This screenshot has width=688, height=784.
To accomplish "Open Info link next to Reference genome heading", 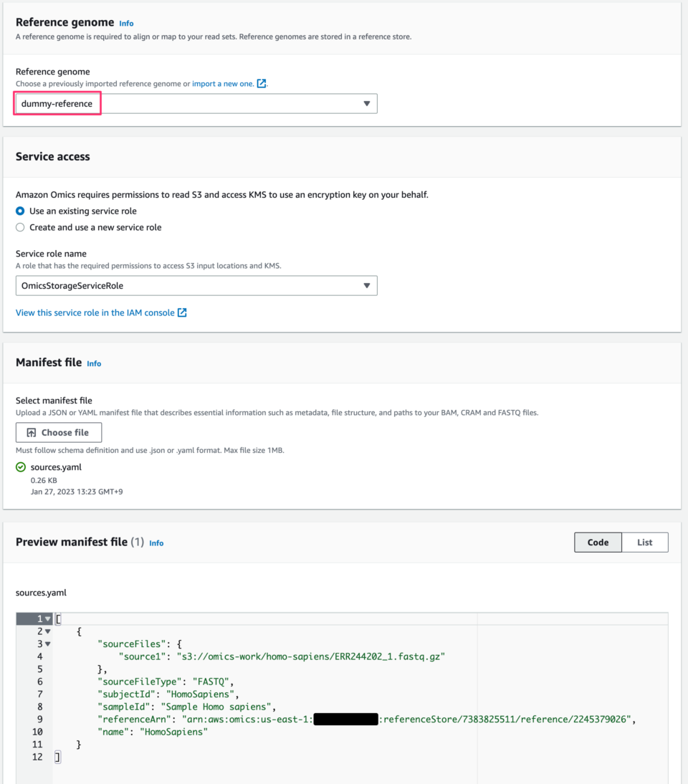I will coord(127,24).
